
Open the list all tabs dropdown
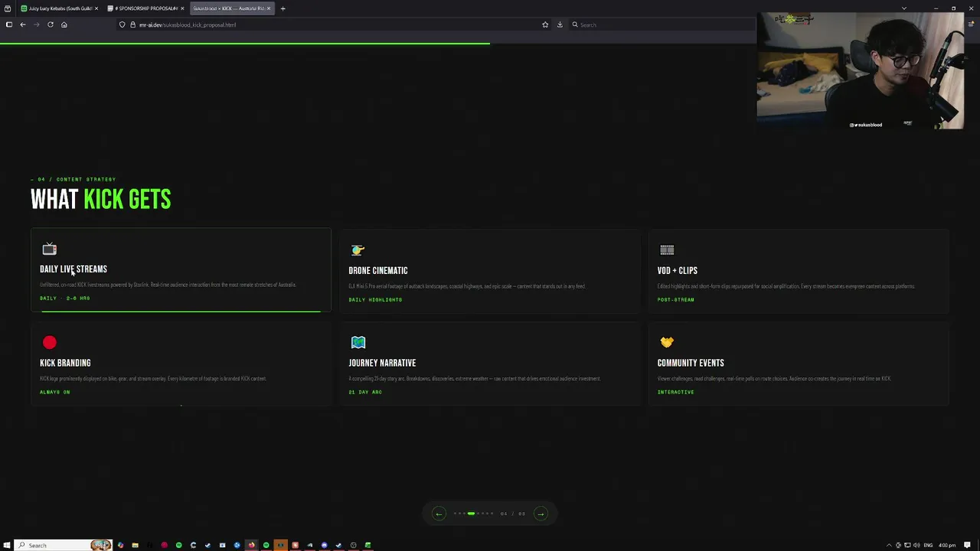pos(904,8)
